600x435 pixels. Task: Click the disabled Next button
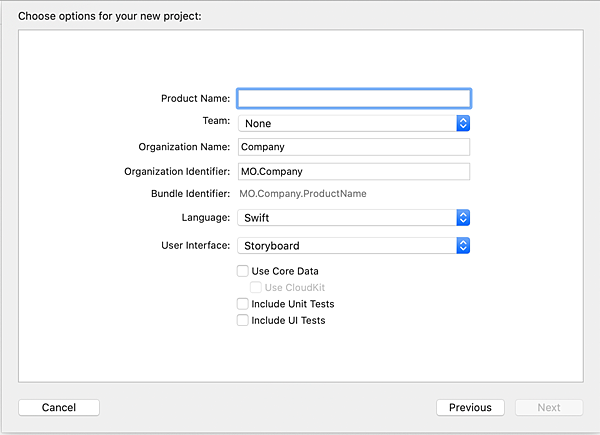point(549,407)
